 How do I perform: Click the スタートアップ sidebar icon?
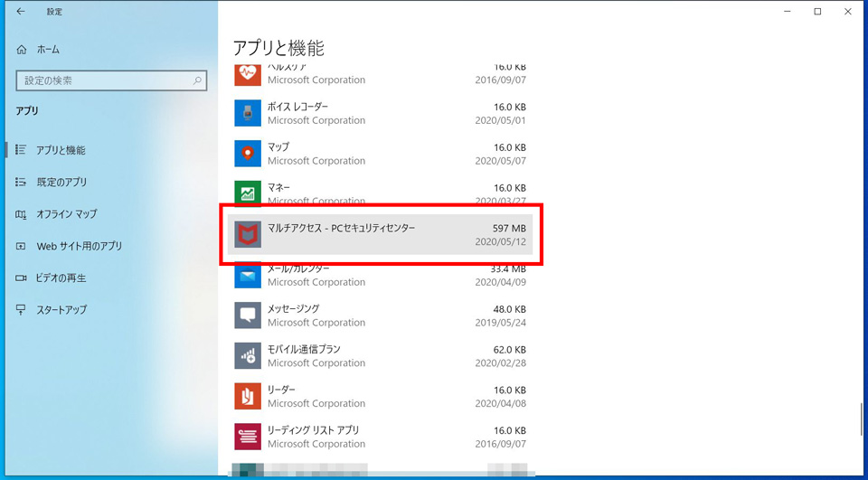(x=21, y=310)
